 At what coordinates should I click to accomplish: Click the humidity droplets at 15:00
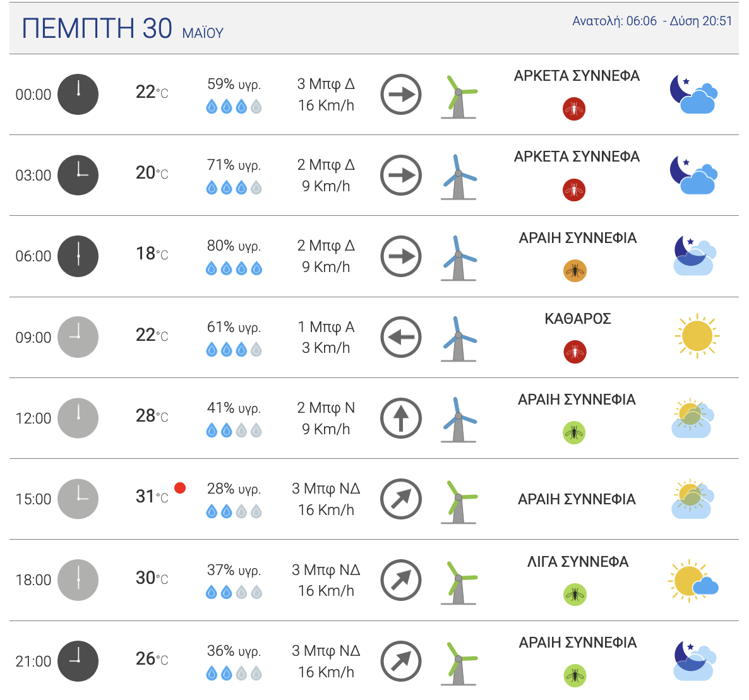pos(234,512)
